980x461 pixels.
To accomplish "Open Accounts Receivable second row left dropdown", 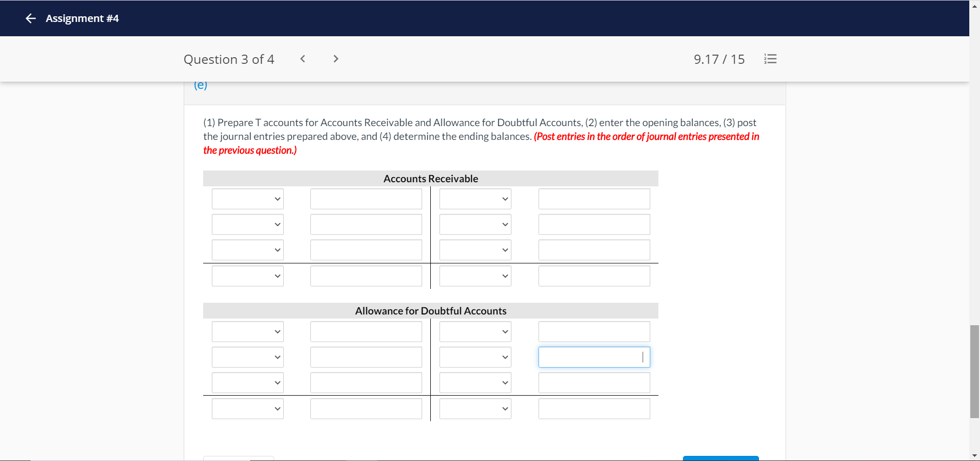I will pyautogui.click(x=248, y=225).
